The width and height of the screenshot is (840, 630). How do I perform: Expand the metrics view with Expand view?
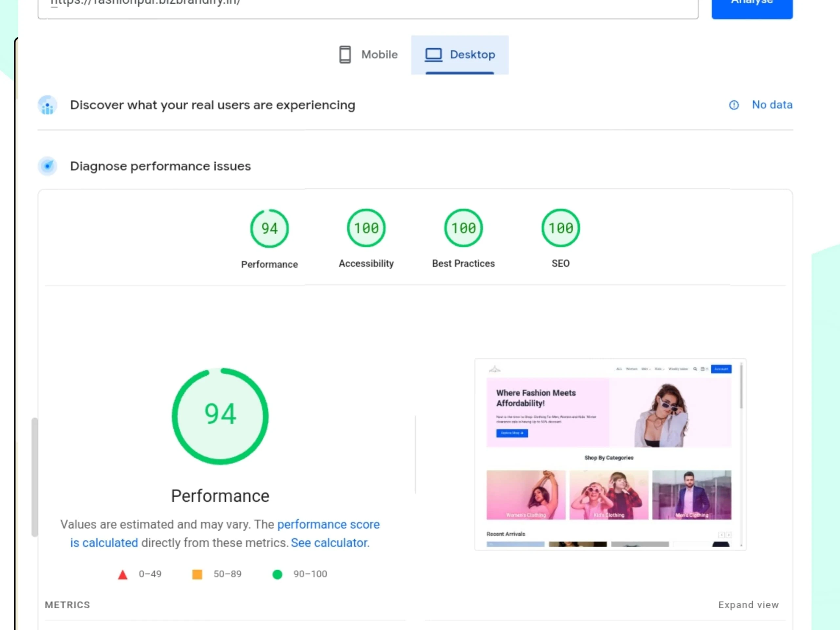[748, 604]
